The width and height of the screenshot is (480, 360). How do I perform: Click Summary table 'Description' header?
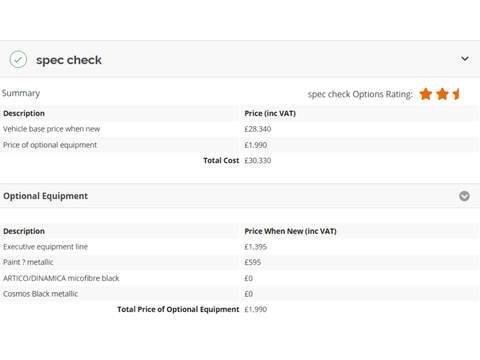pyautogui.click(x=24, y=113)
